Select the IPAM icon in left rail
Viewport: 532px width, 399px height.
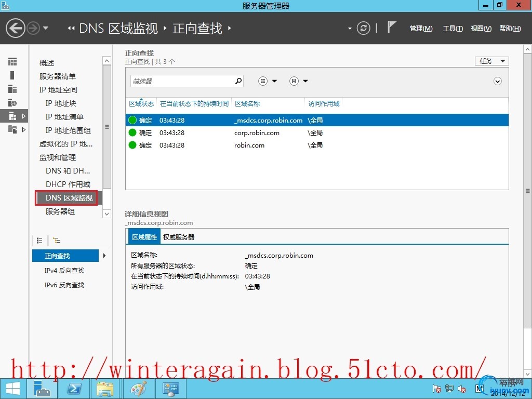click(x=12, y=116)
